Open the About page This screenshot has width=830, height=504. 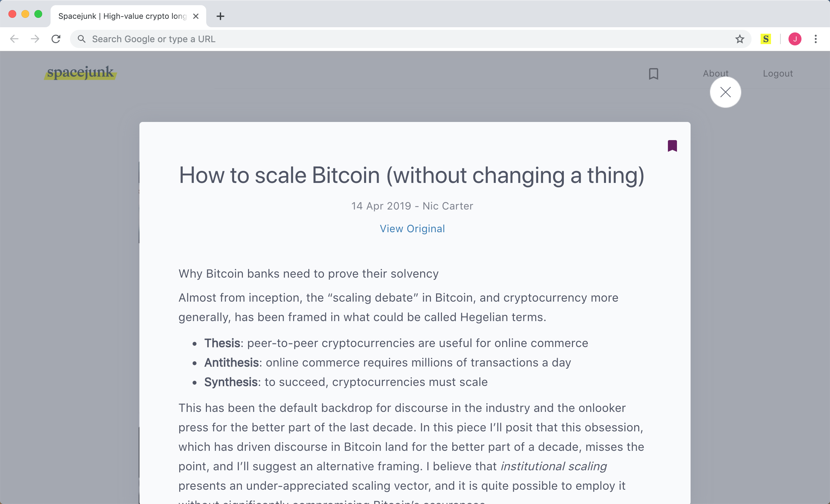coord(715,73)
